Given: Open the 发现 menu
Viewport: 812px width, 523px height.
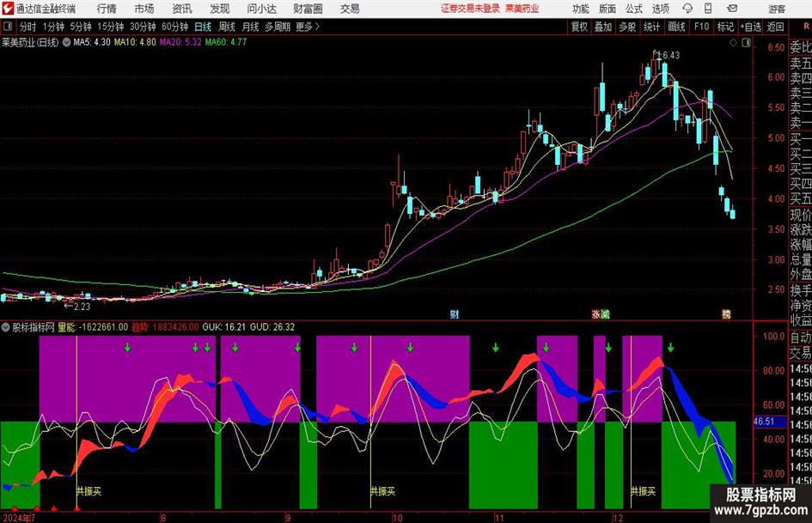Looking at the screenshot, I should click(220, 9).
